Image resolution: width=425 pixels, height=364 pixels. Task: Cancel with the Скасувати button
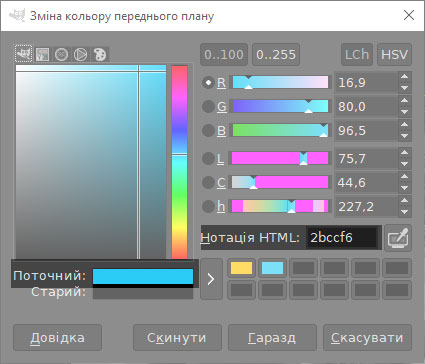click(x=367, y=338)
